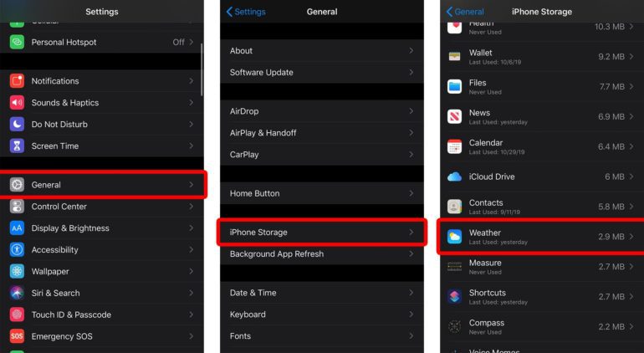The image size is (644, 353).
Task: Expand Personal Hotspot chevron showing Off
Action: (192, 42)
